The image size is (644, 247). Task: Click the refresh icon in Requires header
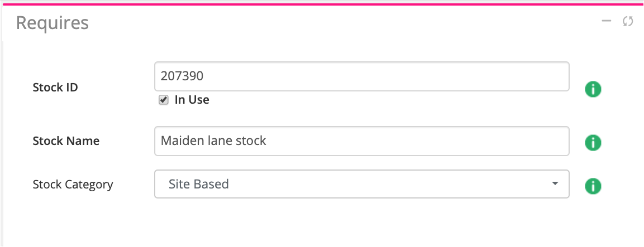[x=628, y=22]
